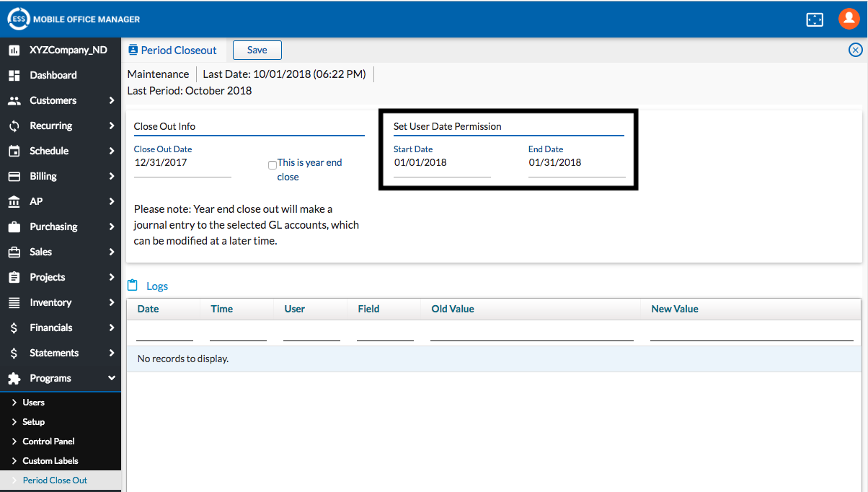
Task: Select Custom Labels menu item
Action: tap(50, 460)
